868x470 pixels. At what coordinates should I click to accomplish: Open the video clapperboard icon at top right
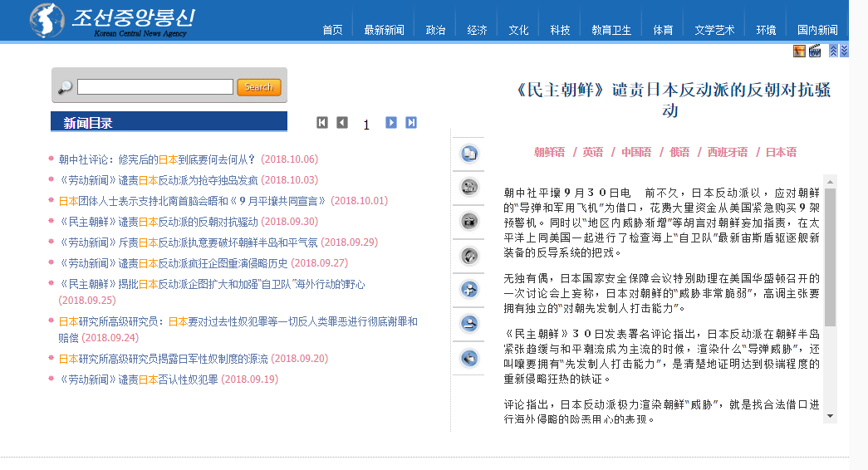815,51
